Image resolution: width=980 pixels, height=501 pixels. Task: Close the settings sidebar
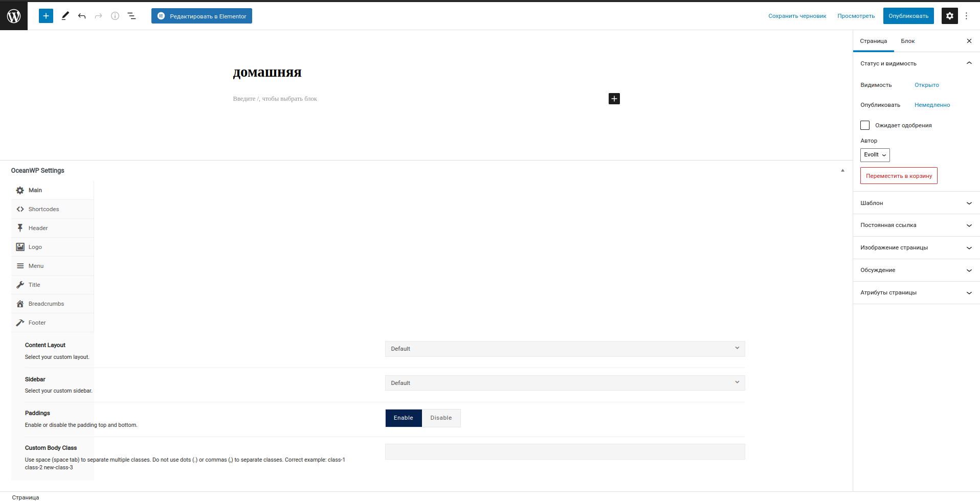pos(969,41)
